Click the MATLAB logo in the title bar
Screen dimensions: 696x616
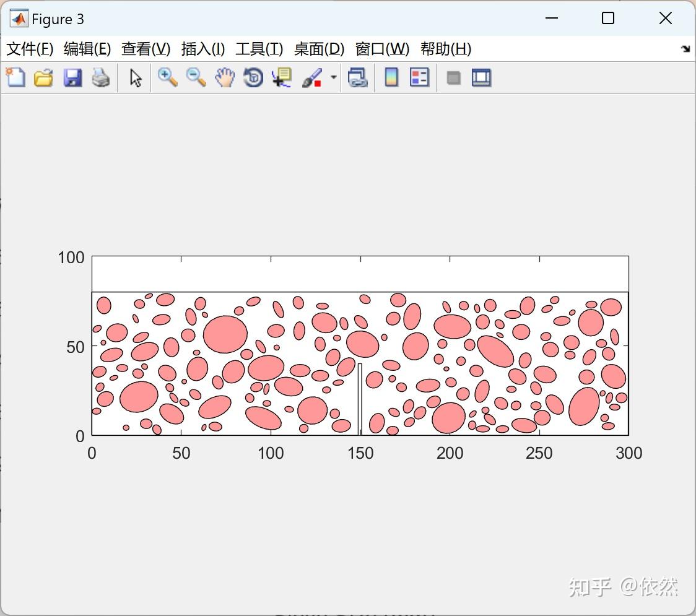(x=19, y=19)
